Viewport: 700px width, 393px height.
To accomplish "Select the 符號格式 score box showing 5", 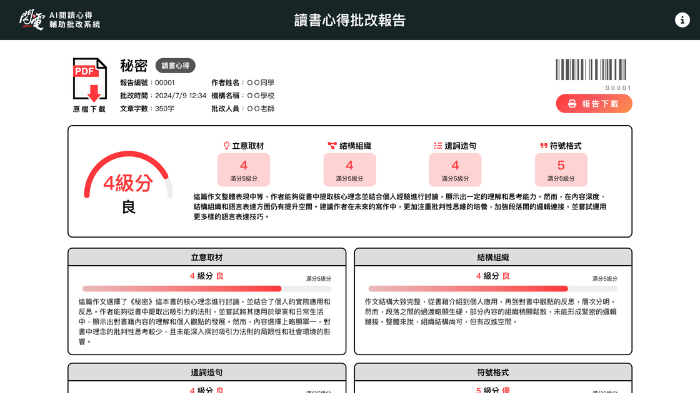I will point(561,170).
